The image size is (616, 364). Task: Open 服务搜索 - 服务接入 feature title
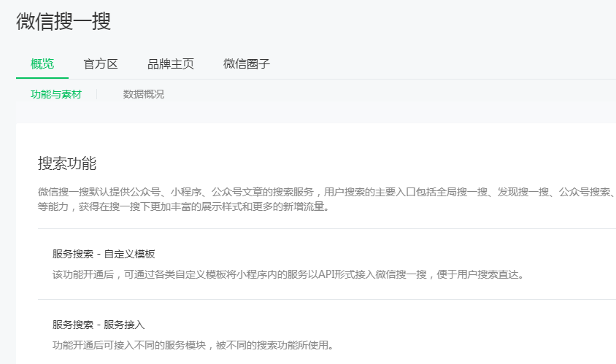pos(104,325)
